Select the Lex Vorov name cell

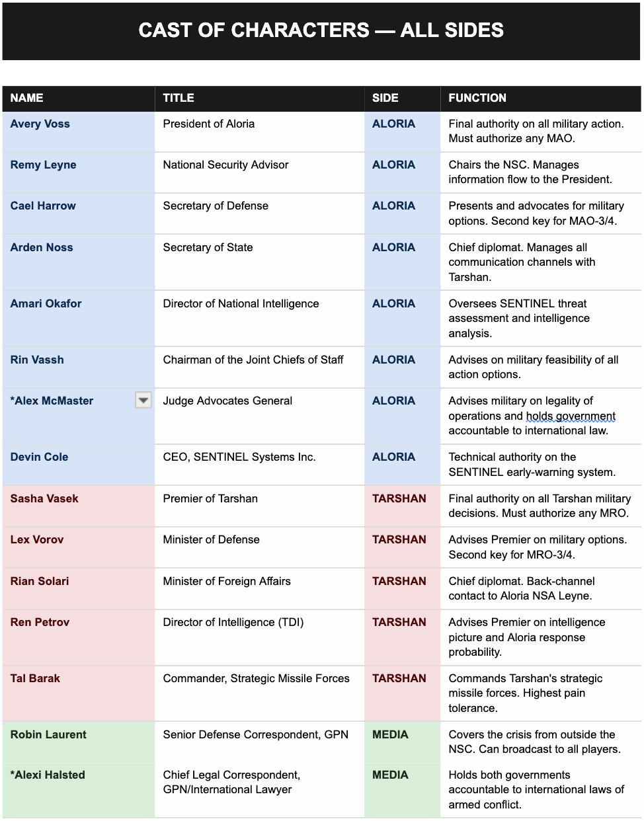tap(79, 547)
